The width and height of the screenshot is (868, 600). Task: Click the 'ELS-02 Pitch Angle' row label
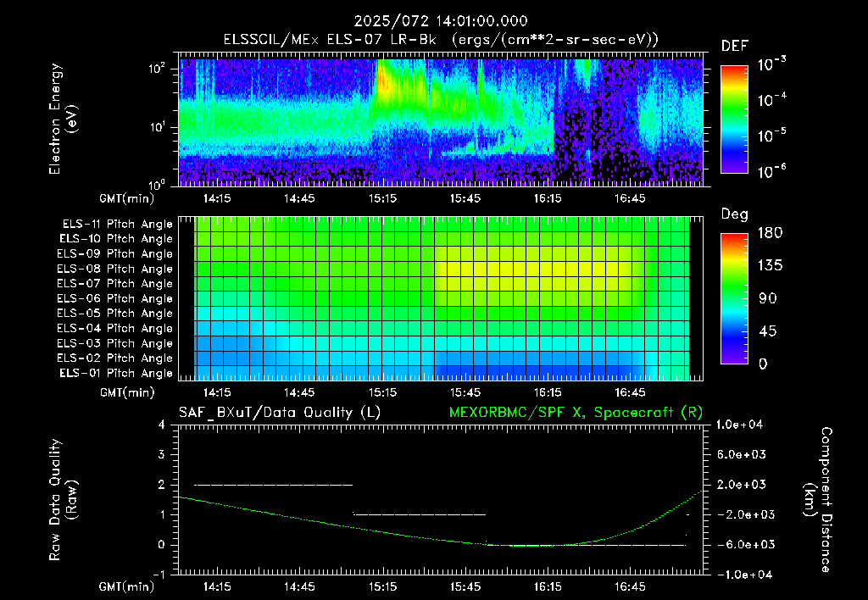coord(115,358)
